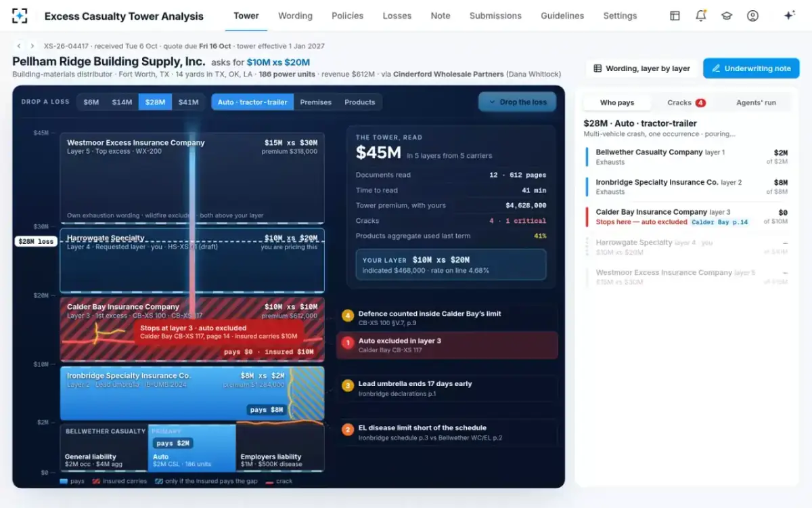Select the Calder Bay layer 3 block in tower

192,330
